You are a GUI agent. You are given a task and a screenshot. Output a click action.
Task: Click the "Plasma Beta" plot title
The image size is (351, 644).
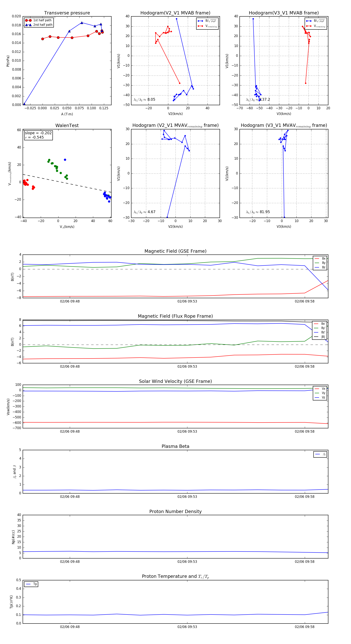point(175,447)
